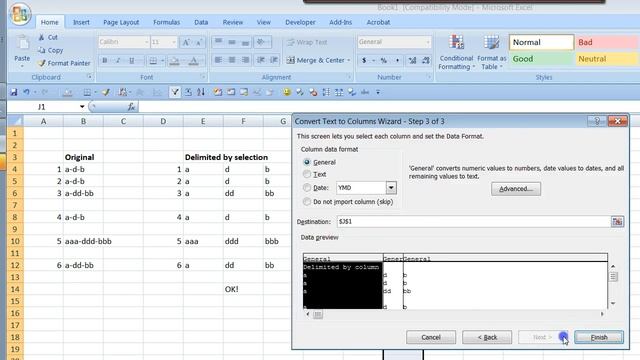The height and width of the screenshot is (360, 640).
Task: Click the Select All corner box
Action: tap(15, 121)
